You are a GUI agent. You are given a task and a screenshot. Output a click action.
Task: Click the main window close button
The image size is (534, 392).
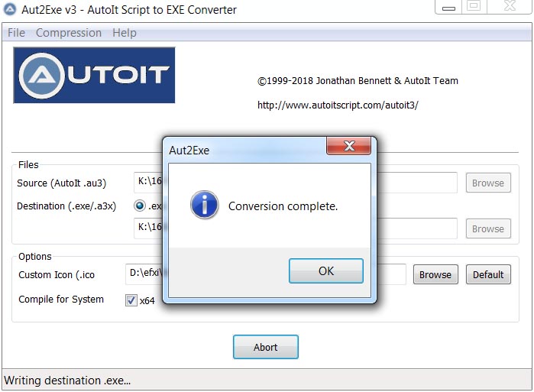(510, 6)
